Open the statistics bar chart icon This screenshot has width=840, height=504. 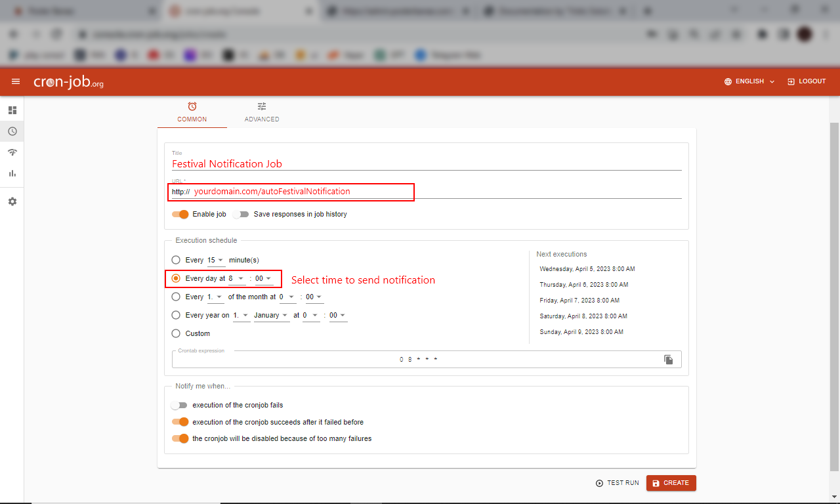click(x=12, y=173)
